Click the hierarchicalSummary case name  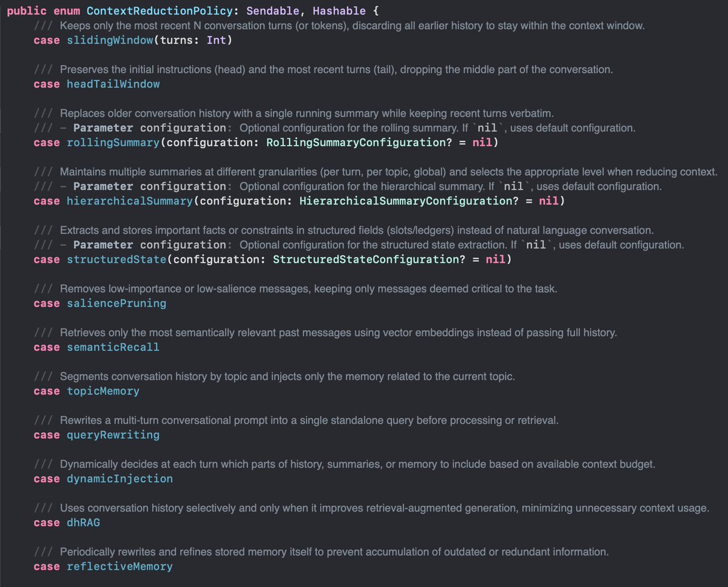pos(130,201)
